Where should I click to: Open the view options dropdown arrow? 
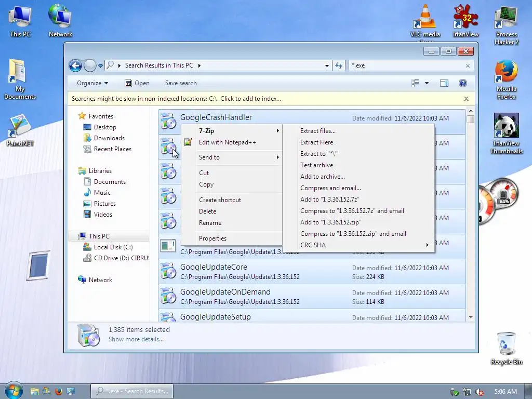[427, 83]
